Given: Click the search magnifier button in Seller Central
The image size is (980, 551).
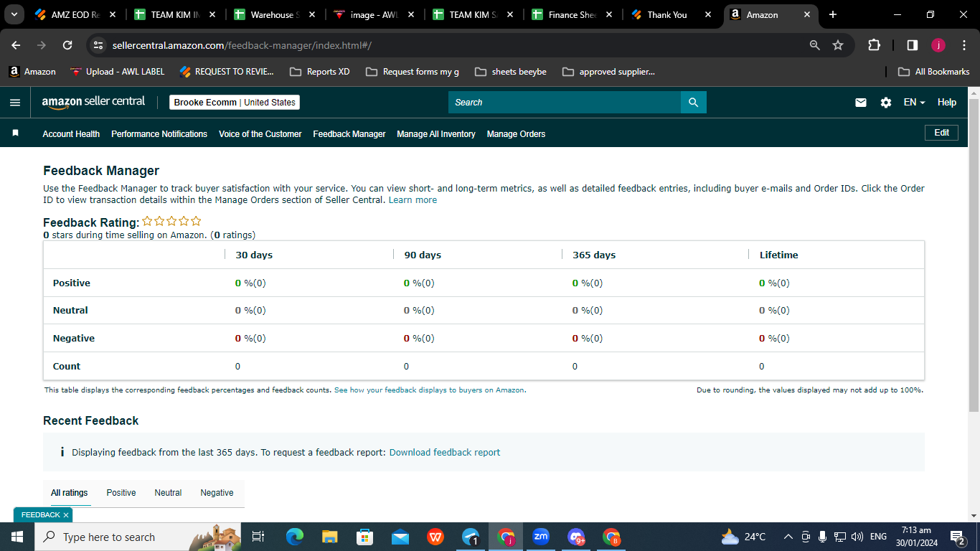Looking at the screenshot, I should 693,103.
